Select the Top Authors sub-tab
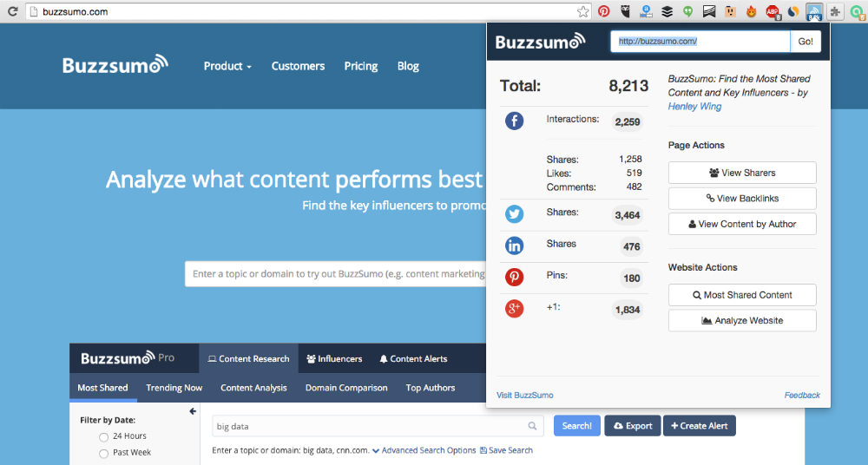Screen dimensions: 868x465 point(431,388)
